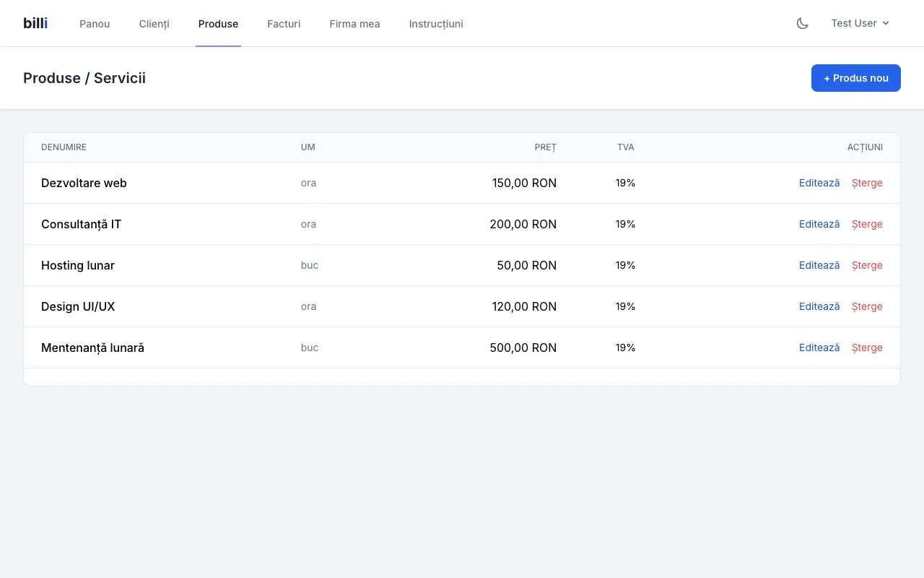
Task: Go to the Panou tab
Action: (x=95, y=24)
